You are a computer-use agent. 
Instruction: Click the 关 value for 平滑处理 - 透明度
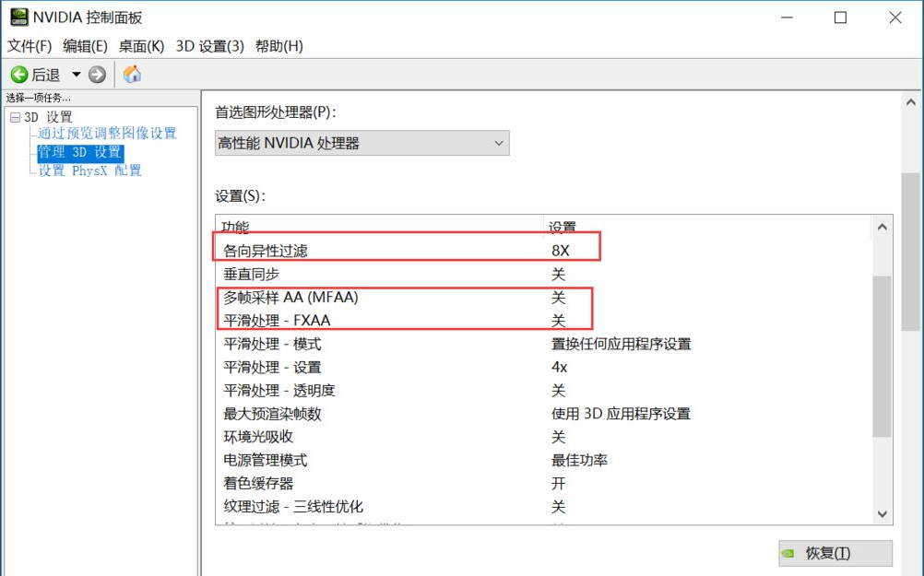(x=558, y=391)
